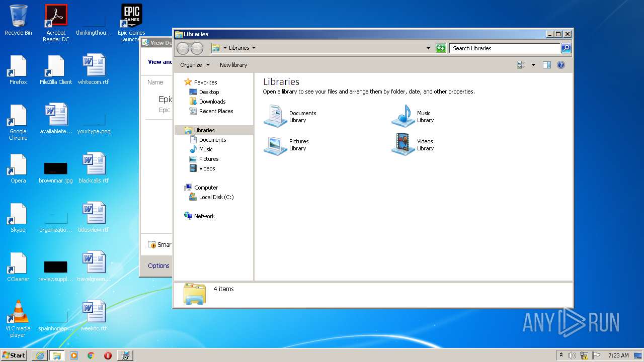Open the Organize dropdown menu
This screenshot has width=644, height=362.
click(195, 65)
